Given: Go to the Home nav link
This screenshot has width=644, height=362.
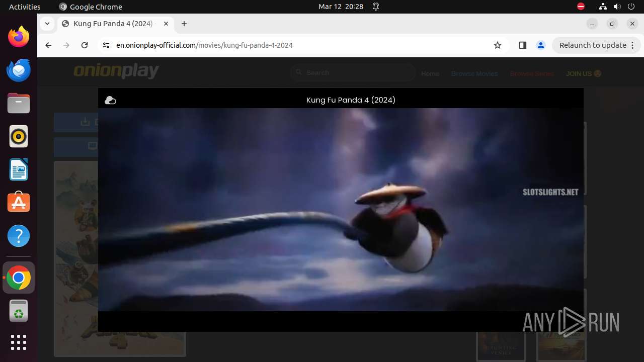Looking at the screenshot, I should click(430, 73).
